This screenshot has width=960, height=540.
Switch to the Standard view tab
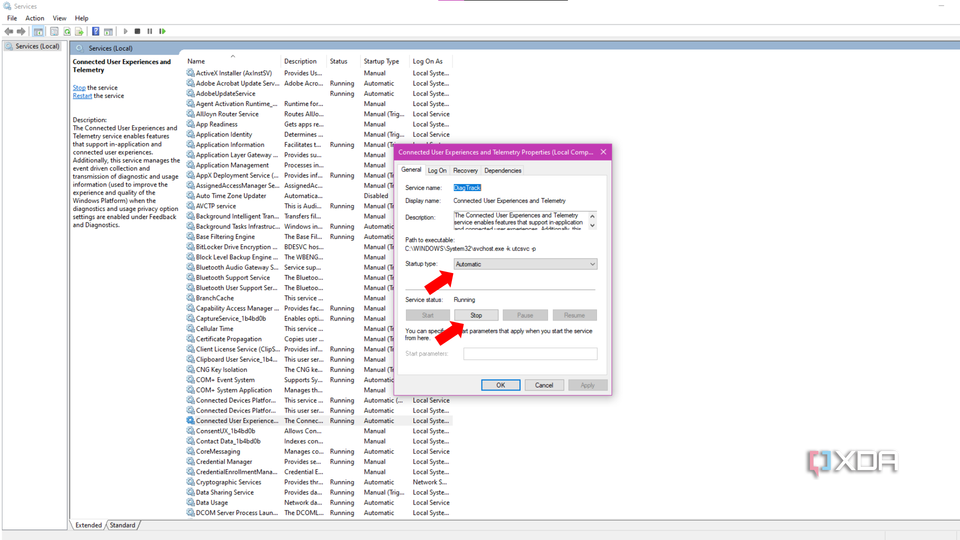123,525
